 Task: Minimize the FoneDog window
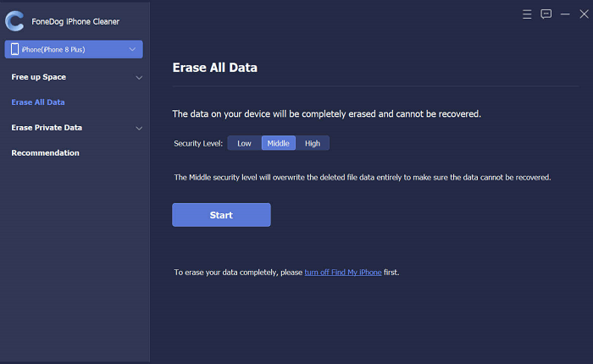tap(565, 14)
